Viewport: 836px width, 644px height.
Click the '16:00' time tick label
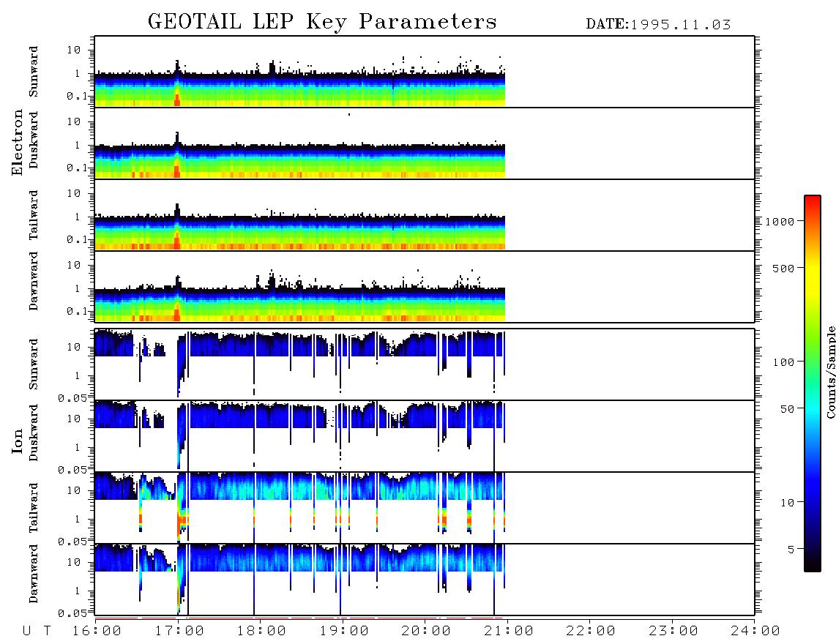click(97, 632)
